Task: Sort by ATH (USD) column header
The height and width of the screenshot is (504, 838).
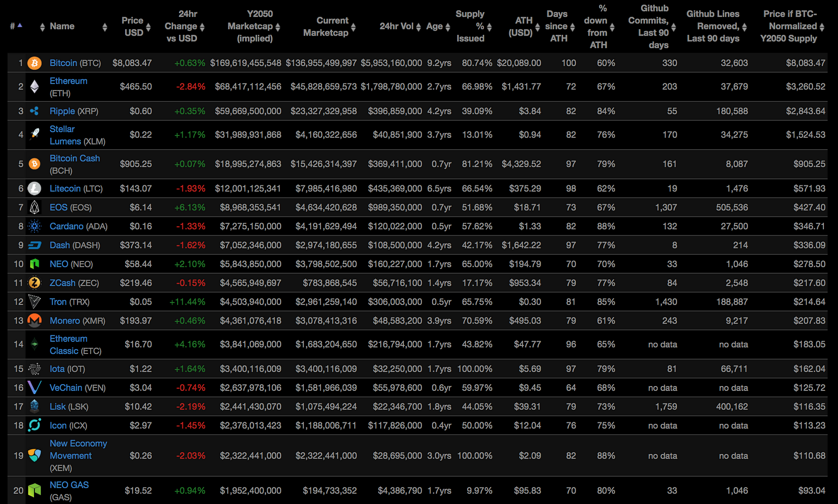Action: click(x=524, y=27)
